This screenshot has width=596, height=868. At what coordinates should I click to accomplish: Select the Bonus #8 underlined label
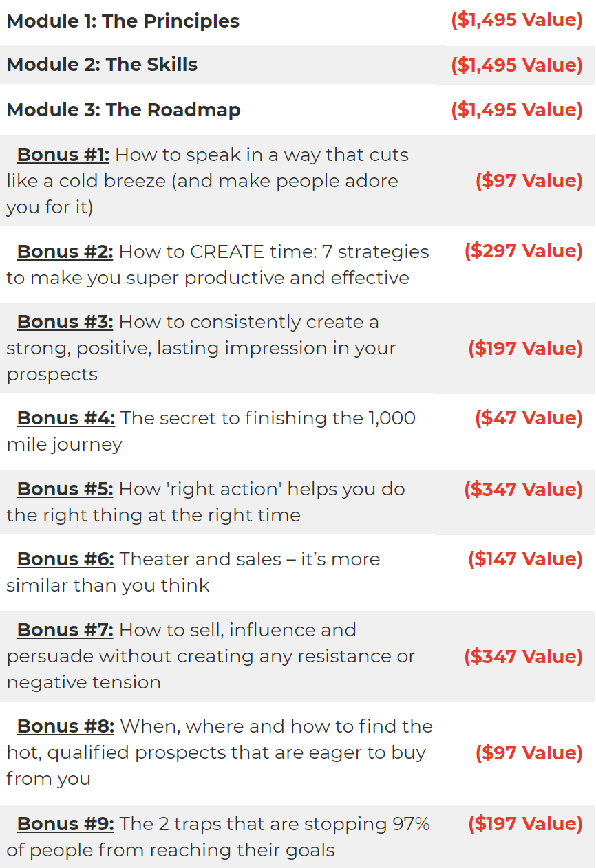click(65, 726)
